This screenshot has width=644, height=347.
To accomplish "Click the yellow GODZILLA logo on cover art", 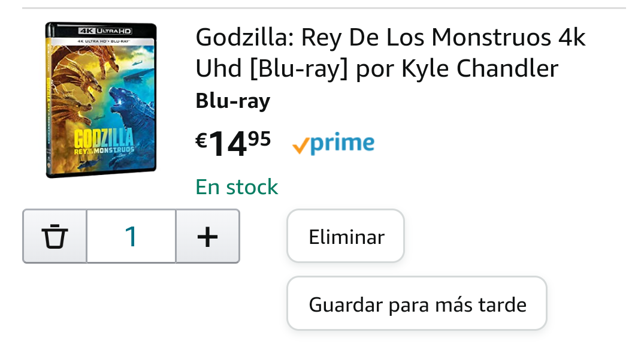I will (104, 138).
